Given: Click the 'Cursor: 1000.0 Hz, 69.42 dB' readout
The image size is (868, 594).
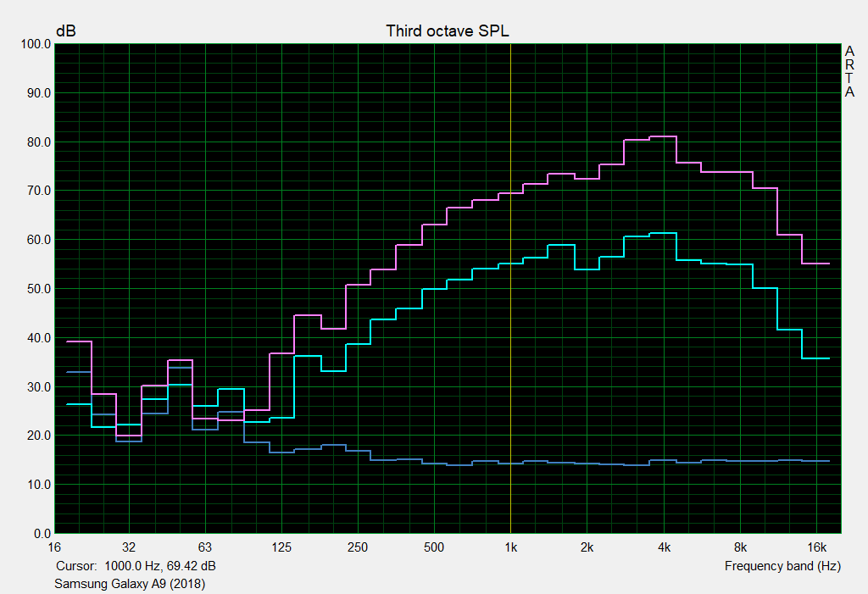Looking at the screenshot, I should [136, 566].
